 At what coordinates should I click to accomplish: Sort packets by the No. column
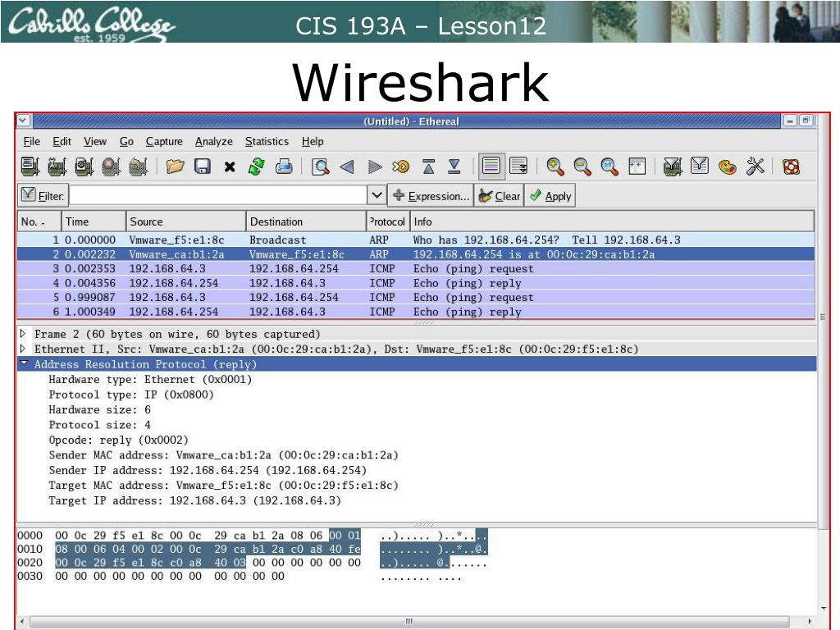[x=39, y=221]
